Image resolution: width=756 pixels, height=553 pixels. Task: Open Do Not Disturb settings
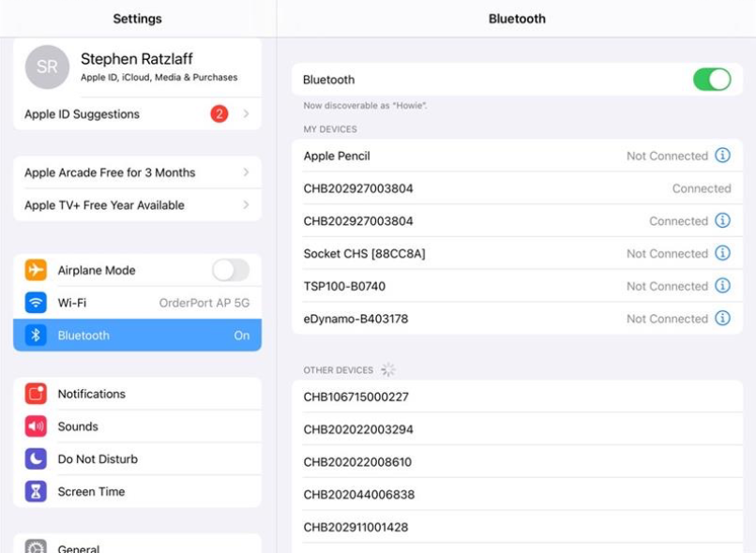click(137, 458)
